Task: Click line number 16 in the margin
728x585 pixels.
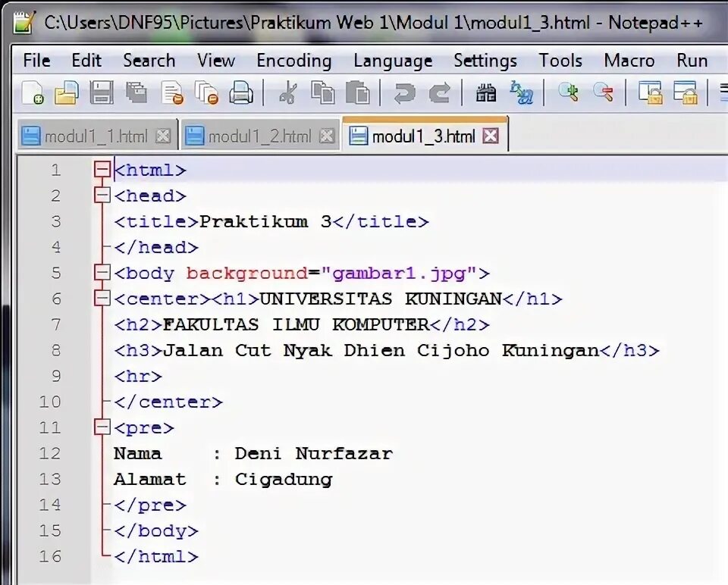Action: [x=50, y=555]
